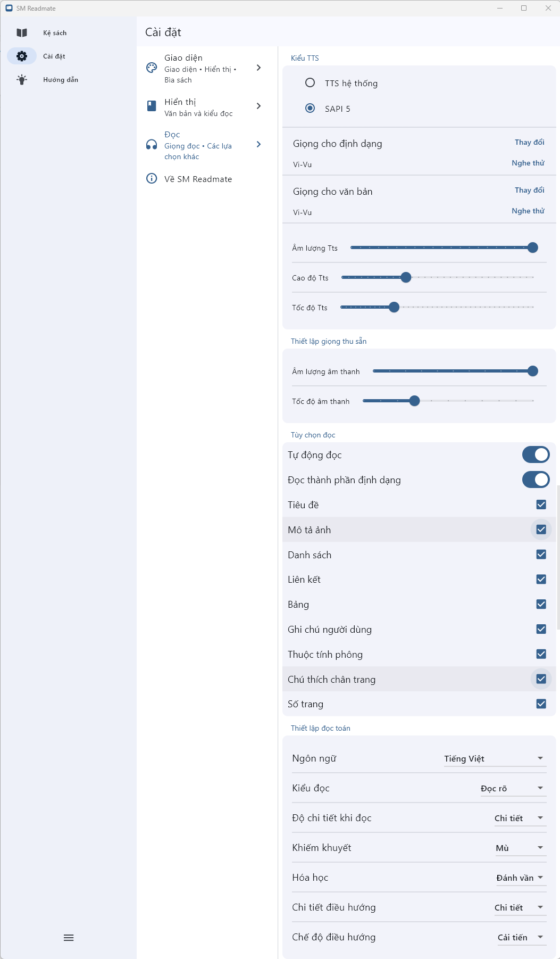The width and height of the screenshot is (560, 959).
Task: Click the Đọc headphones icon
Action: tap(152, 145)
